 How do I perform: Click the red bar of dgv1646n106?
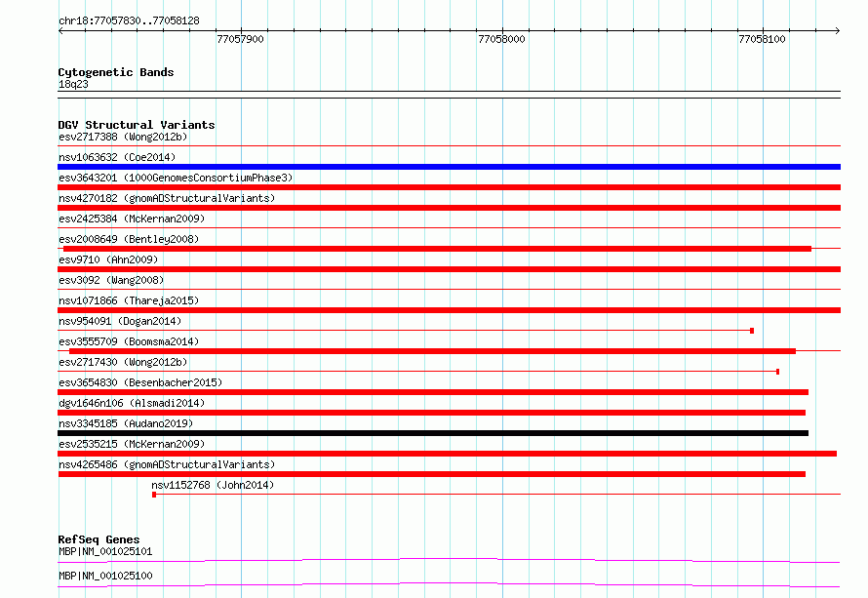[431, 413]
